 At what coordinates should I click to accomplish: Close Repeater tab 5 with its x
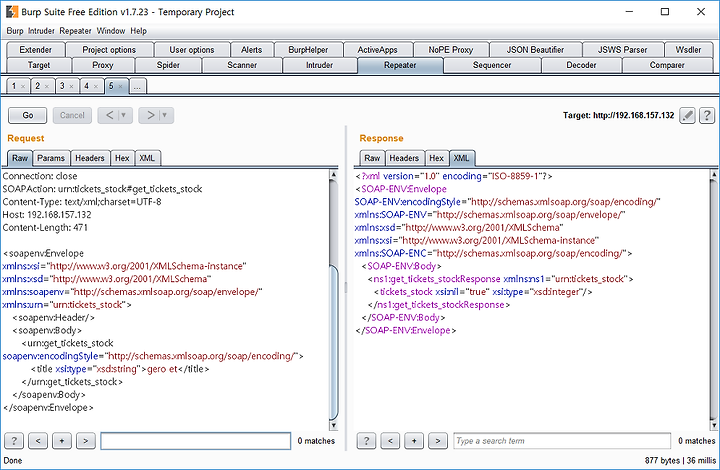(120, 86)
